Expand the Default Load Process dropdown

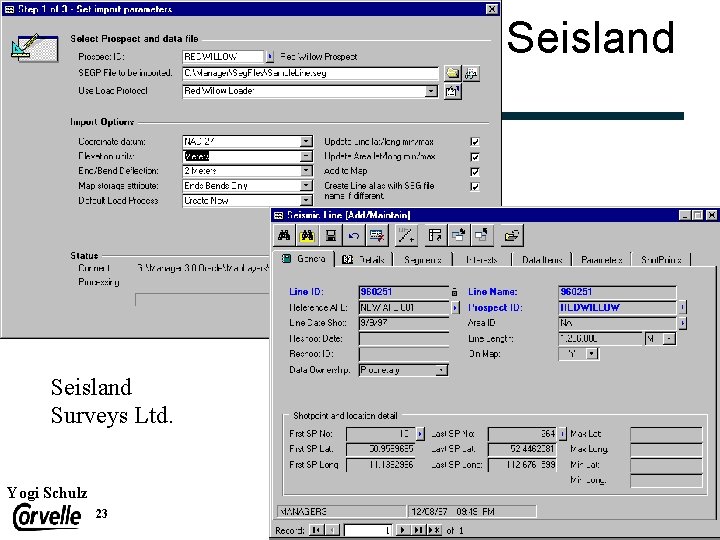(306, 201)
